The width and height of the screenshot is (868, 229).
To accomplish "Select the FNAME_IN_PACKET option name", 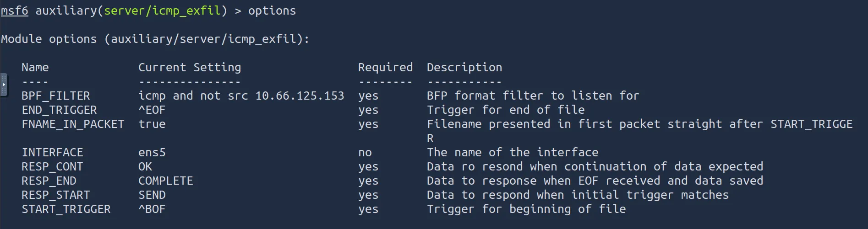I will click(x=73, y=124).
